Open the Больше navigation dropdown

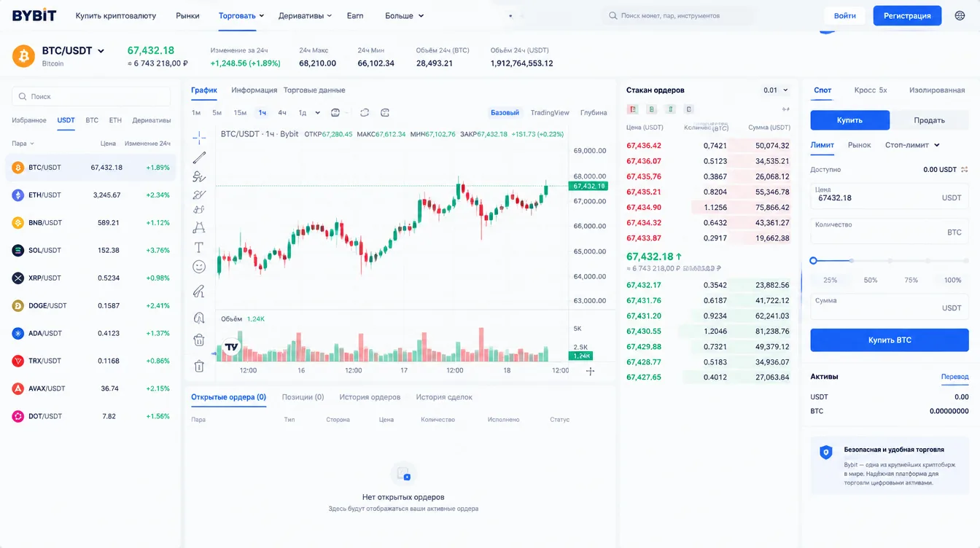[x=405, y=15]
